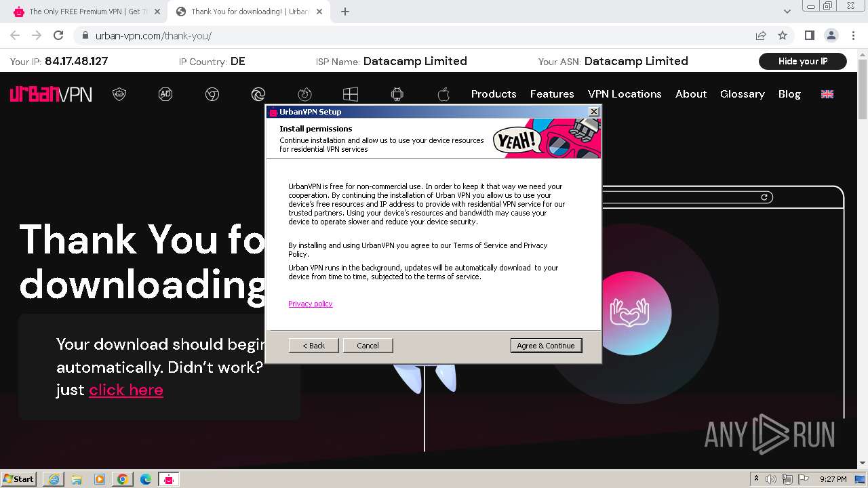Click the Chrome extension icon in navbar
Viewport: 868px width, 488px height.
pos(212,94)
